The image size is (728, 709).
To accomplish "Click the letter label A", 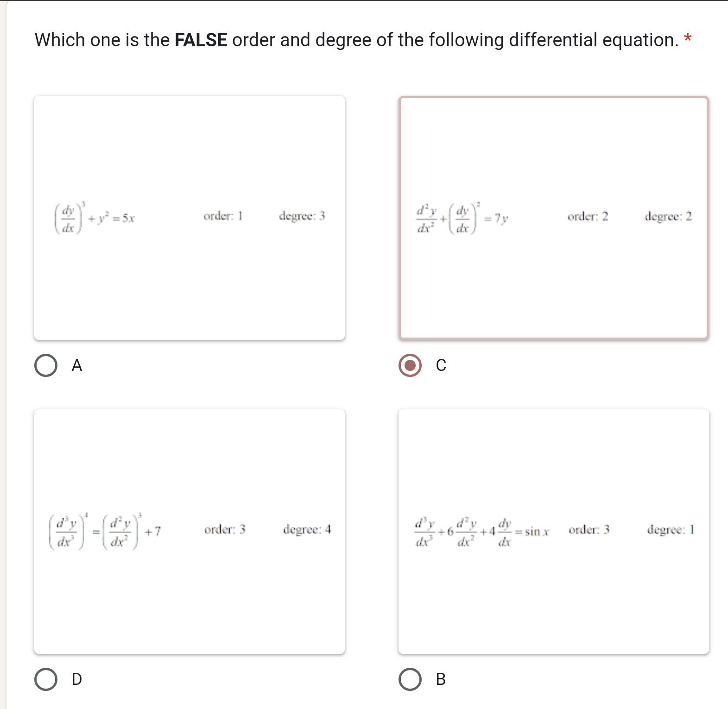I will click(77, 366).
